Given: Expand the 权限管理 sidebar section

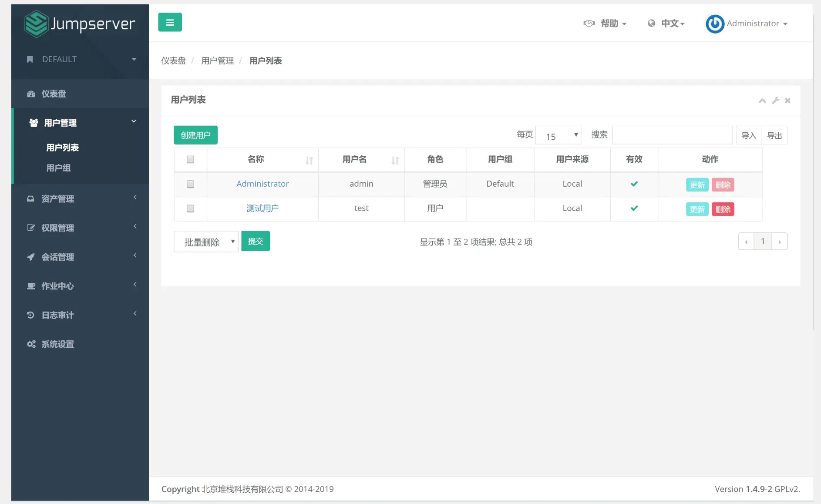Looking at the screenshot, I should [135, 227].
